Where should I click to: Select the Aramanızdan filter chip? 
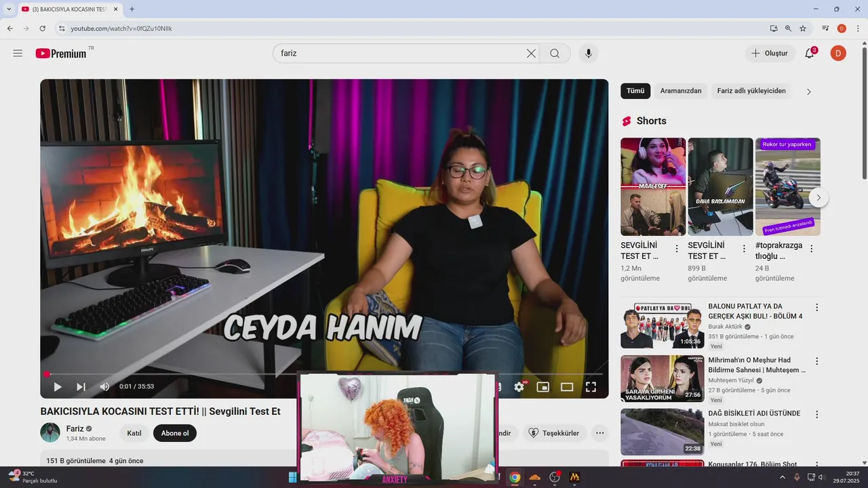click(681, 91)
